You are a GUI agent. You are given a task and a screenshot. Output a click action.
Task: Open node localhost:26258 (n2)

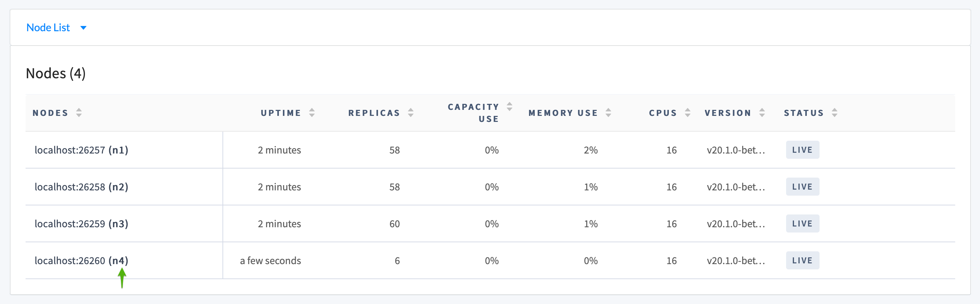(82, 187)
